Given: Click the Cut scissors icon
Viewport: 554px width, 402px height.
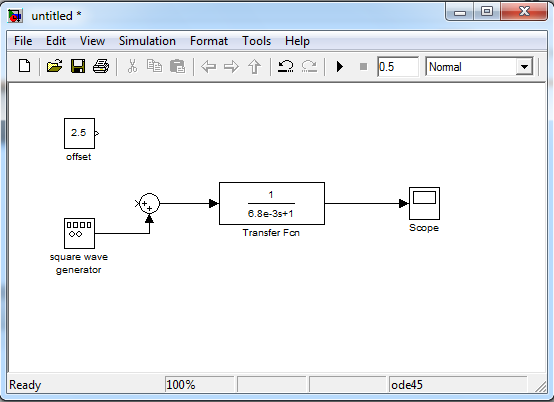Looking at the screenshot, I should (132, 66).
